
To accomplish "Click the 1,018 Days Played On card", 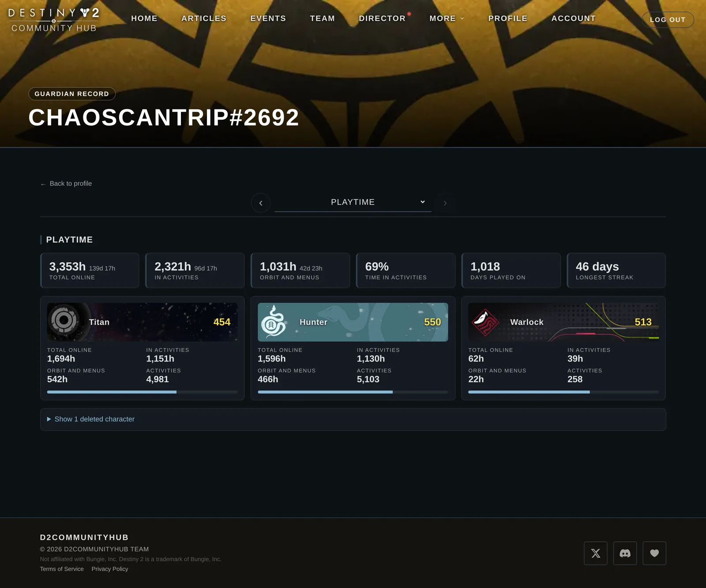I will 511,270.
